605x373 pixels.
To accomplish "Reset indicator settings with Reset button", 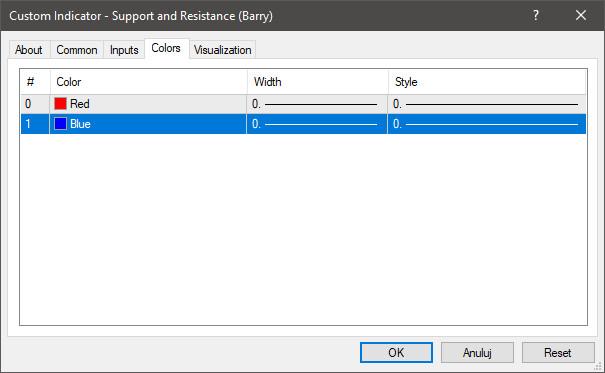I will tap(558, 353).
